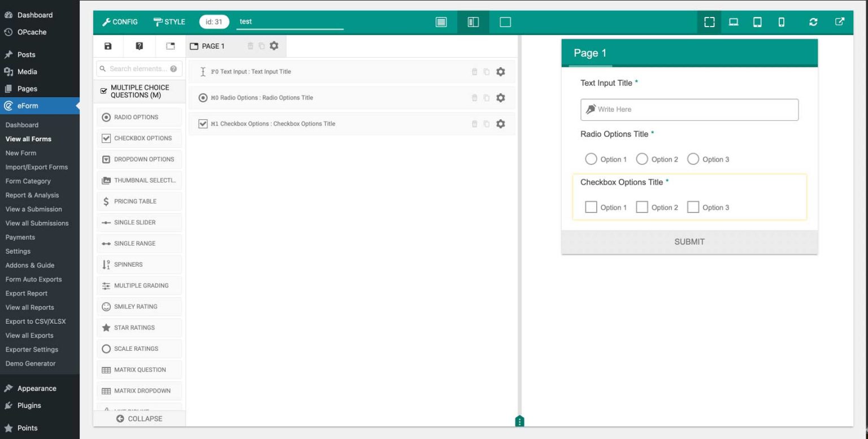Add a Star Ratings element
Screen dimensions: 868x439
(139, 328)
